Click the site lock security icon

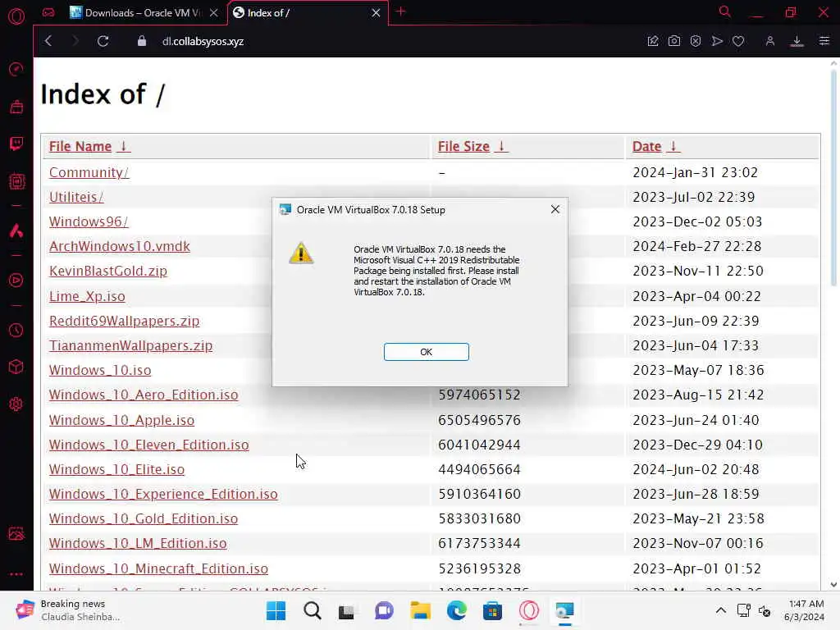[141, 41]
